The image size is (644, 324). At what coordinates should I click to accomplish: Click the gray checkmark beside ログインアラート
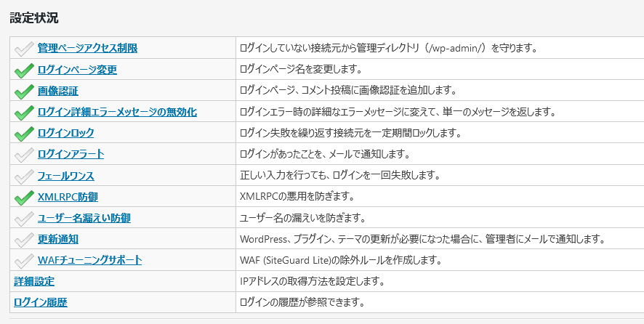click(24, 155)
